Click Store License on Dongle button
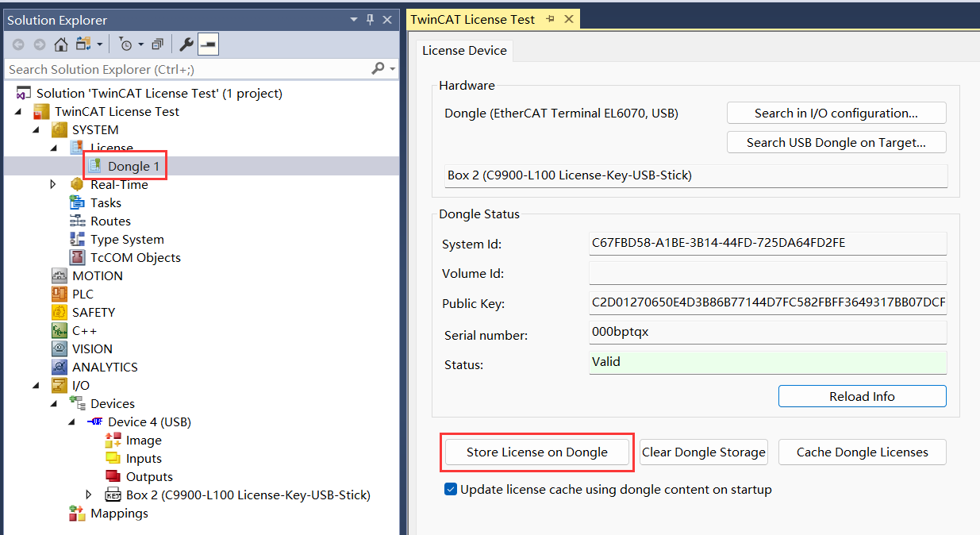Image resolution: width=980 pixels, height=535 pixels. [x=537, y=452]
